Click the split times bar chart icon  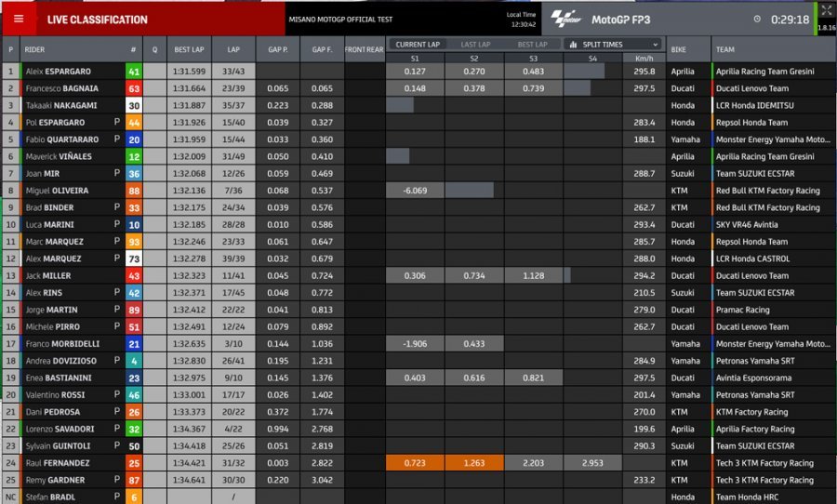click(573, 45)
